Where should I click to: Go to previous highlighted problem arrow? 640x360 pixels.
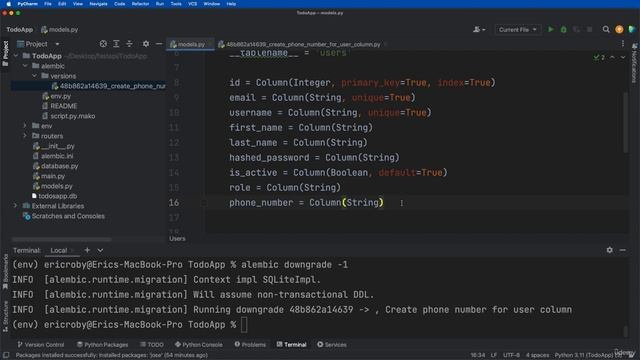click(x=612, y=58)
